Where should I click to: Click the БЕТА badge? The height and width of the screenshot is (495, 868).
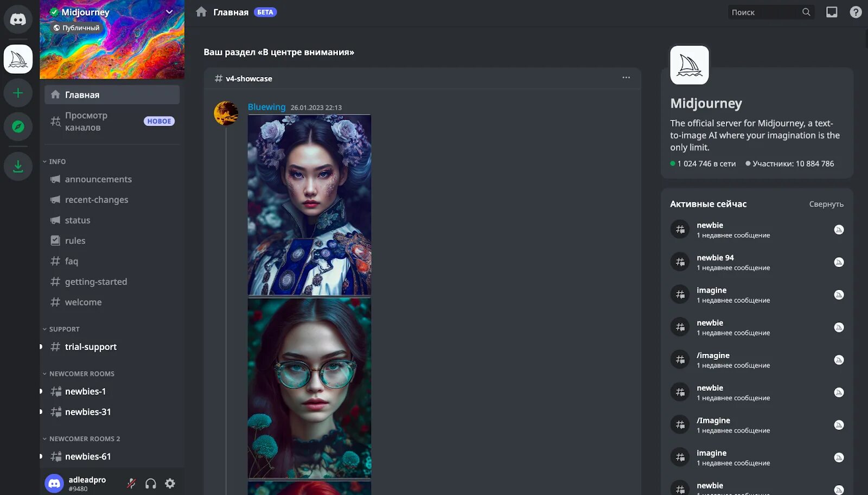coord(265,12)
